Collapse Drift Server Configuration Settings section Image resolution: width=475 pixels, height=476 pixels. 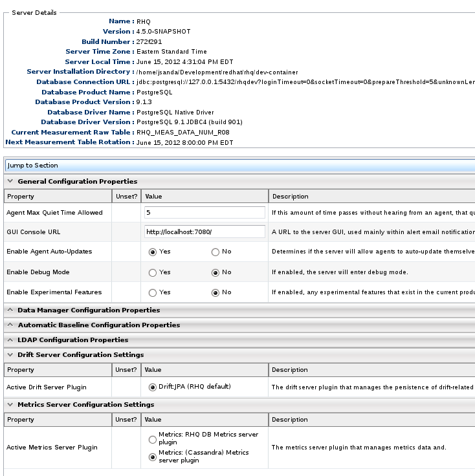10,354
